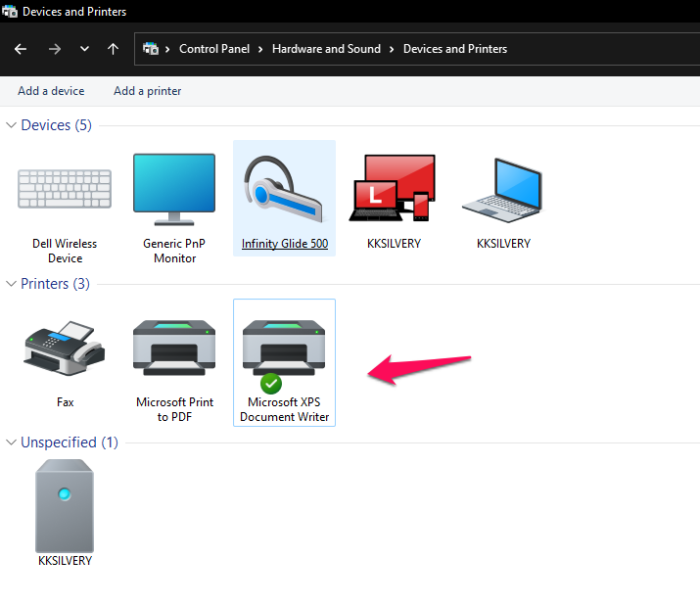The image size is (700, 605).
Task: Click the Devices (5) group header
Action: [56, 125]
